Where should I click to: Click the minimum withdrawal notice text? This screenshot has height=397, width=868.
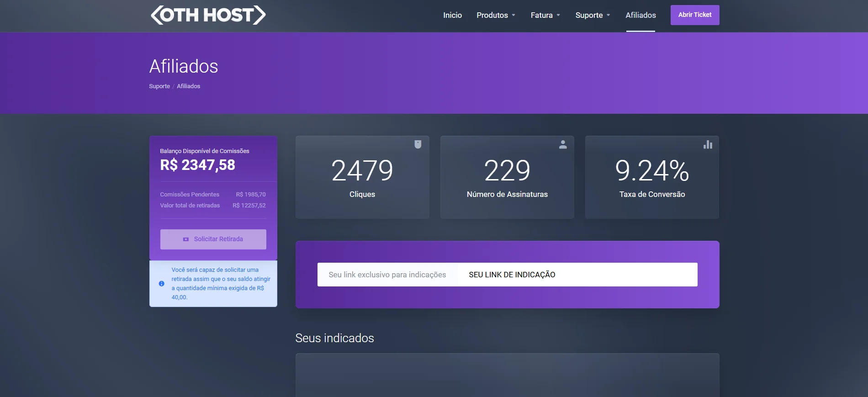coord(221,284)
